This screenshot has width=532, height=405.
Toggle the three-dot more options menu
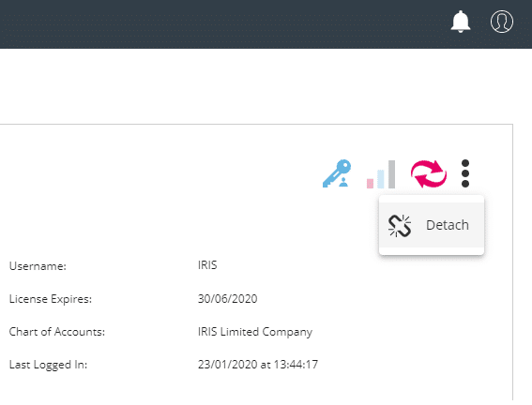coord(465,173)
